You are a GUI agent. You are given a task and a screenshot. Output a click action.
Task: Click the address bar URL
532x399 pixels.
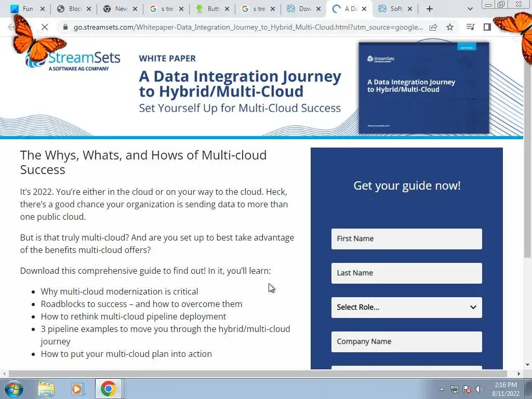point(248,27)
